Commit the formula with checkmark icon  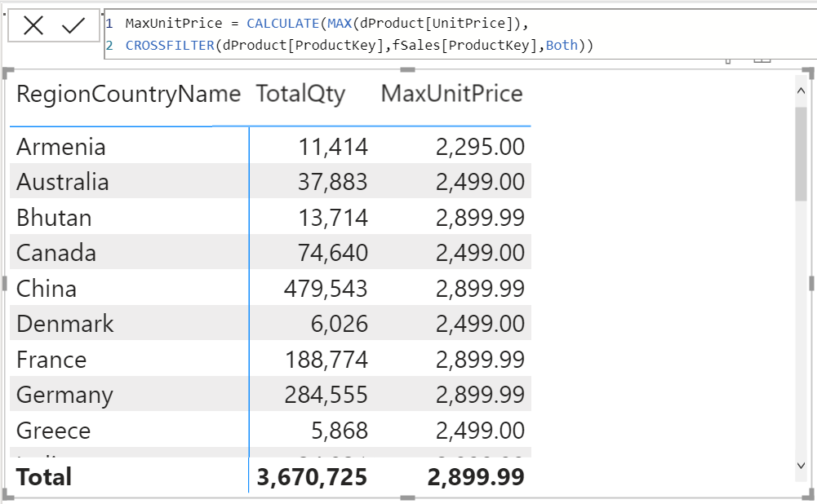click(73, 25)
